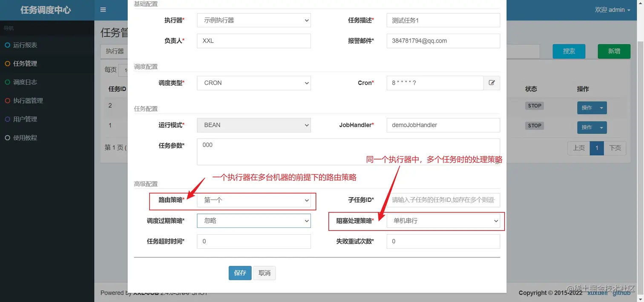Click the 保存 button
The height and width of the screenshot is (302, 644).
[x=240, y=273]
